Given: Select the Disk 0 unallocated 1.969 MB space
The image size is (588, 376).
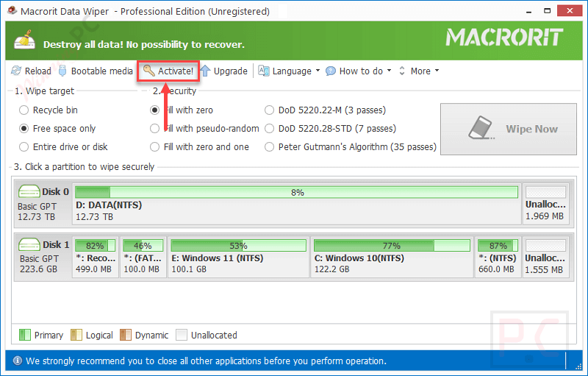Looking at the screenshot, I should click(x=546, y=205).
